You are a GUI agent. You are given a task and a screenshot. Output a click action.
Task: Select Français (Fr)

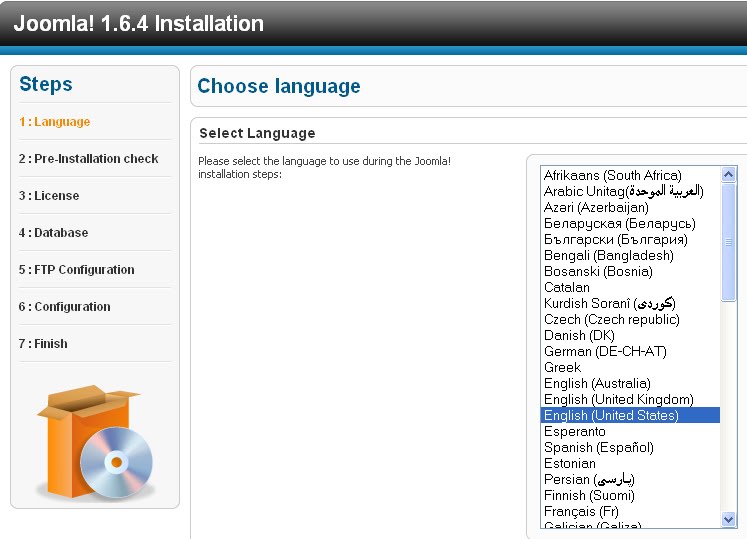coord(630,511)
